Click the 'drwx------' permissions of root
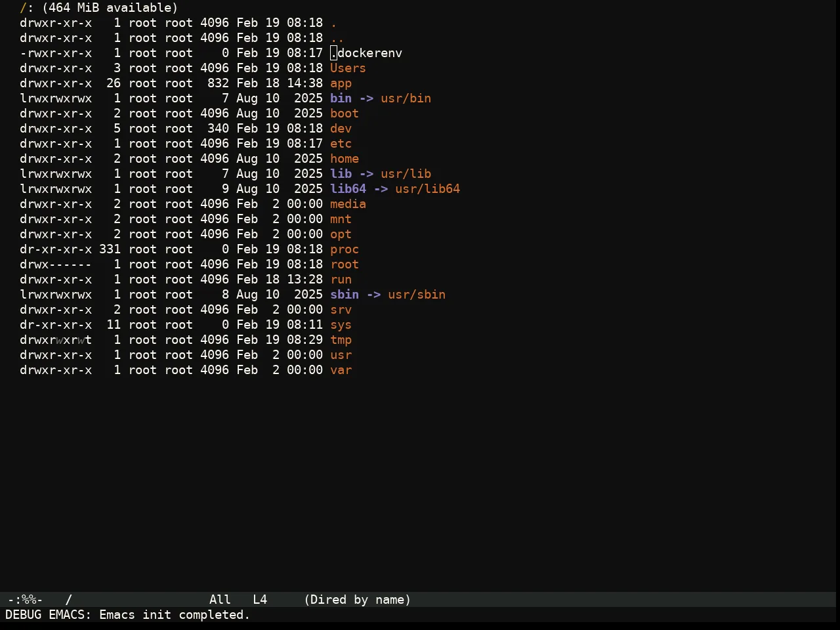Screen dimensions: 840x630 pos(56,264)
